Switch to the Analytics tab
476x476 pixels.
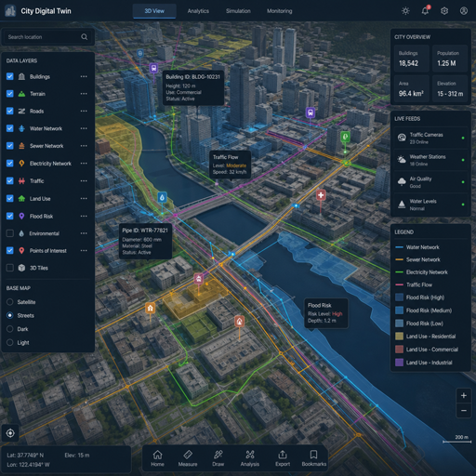click(x=198, y=11)
